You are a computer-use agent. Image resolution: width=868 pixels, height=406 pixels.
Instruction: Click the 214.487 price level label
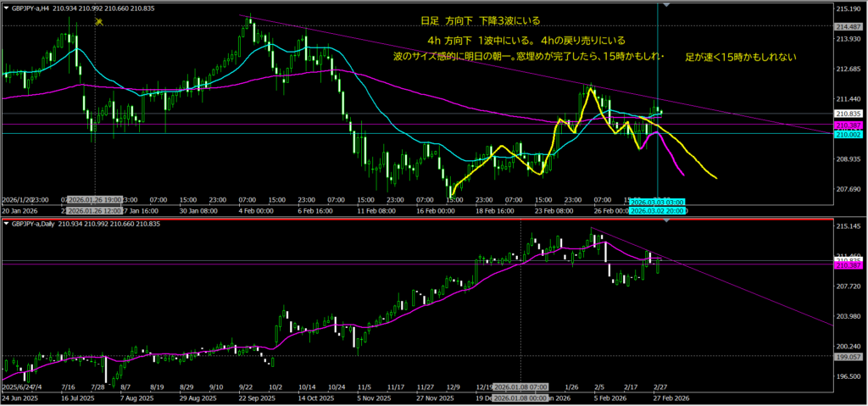(x=849, y=26)
